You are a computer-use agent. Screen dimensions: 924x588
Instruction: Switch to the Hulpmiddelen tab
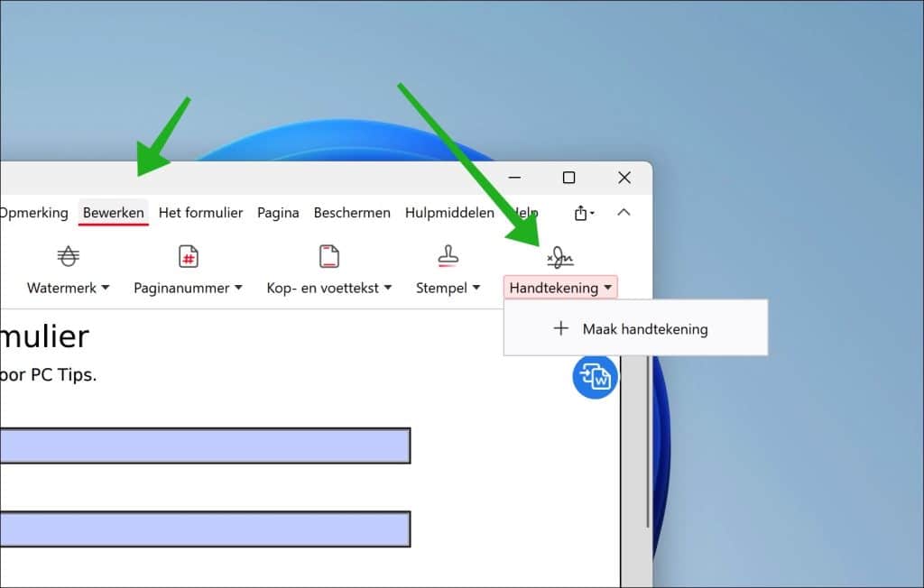(x=449, y=213)
